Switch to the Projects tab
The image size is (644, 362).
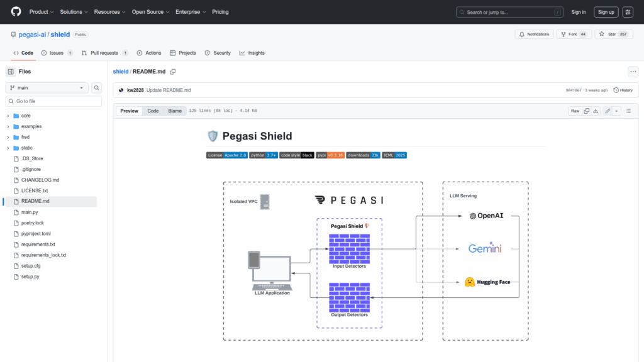click(183, 53)
